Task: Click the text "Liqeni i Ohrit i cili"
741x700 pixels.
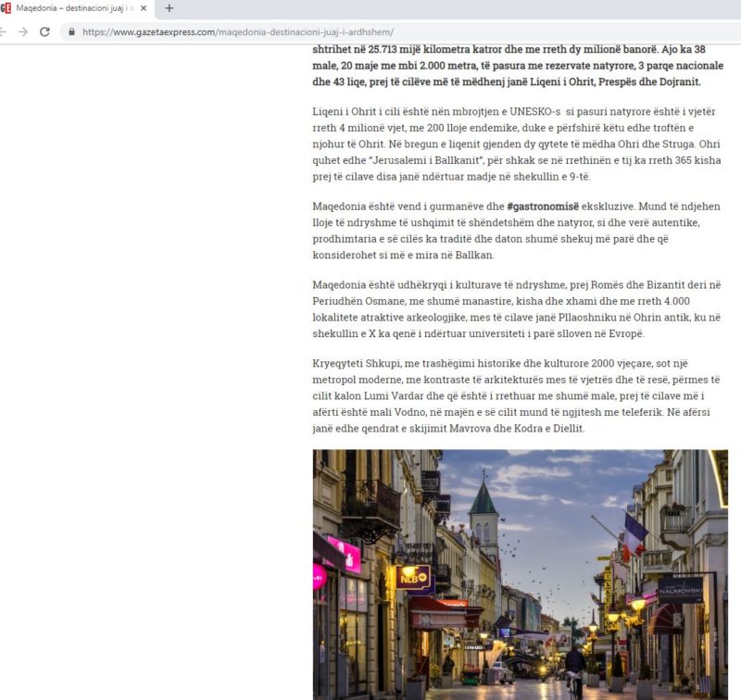Action: pos(356,111)
